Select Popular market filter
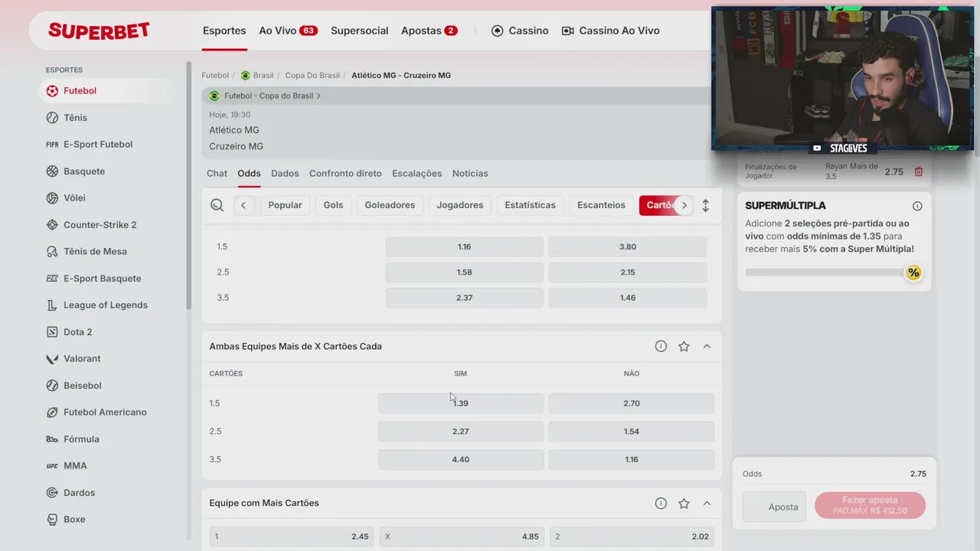 pyautogui.click(x=285, y=205)
